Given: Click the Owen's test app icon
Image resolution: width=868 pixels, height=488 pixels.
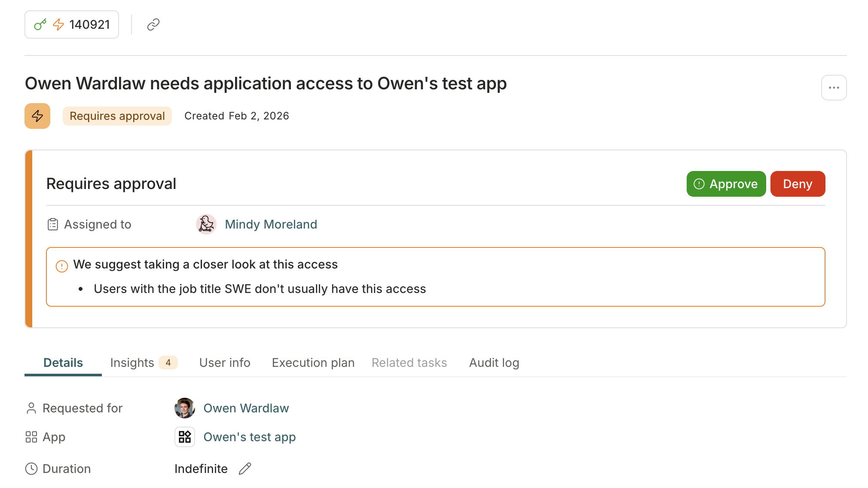Looking at the screenshot, I should (x=185, y=437).
